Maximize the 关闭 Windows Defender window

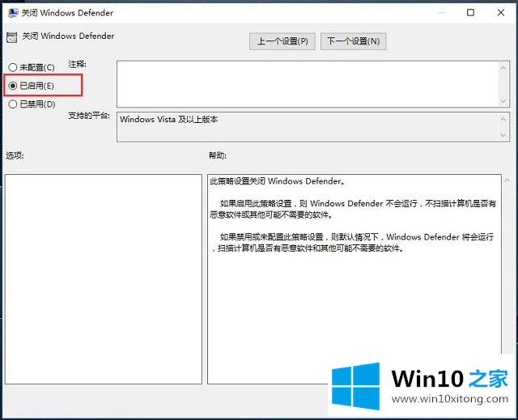[470, 13]
